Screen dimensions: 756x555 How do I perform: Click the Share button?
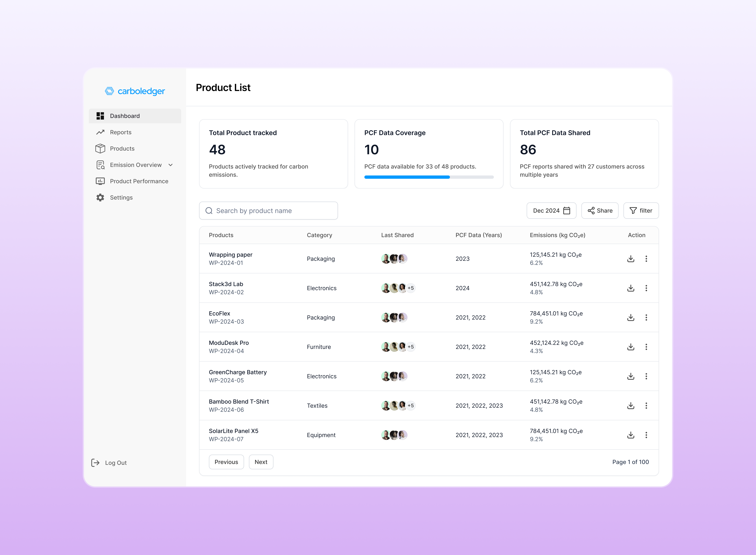[600, 211]
